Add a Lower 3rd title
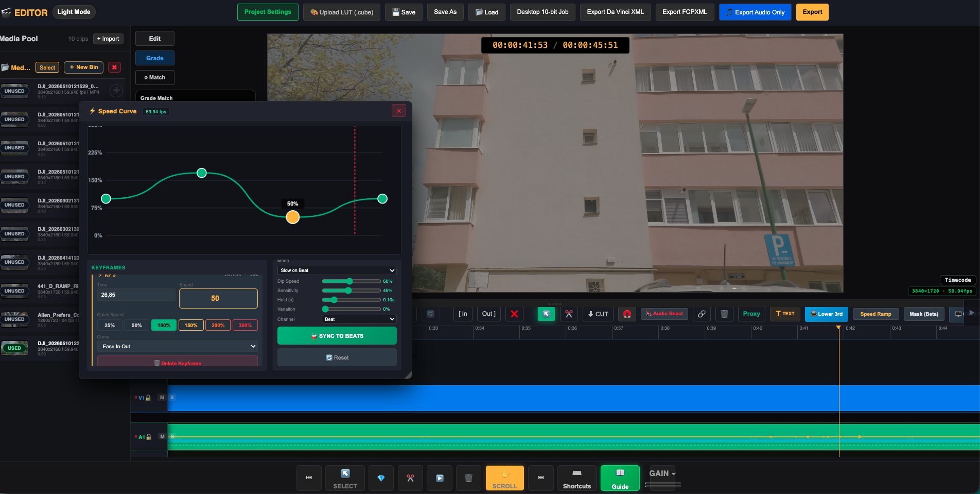The width and height of the screenshot is (980, 494). [x=827, y=314]
